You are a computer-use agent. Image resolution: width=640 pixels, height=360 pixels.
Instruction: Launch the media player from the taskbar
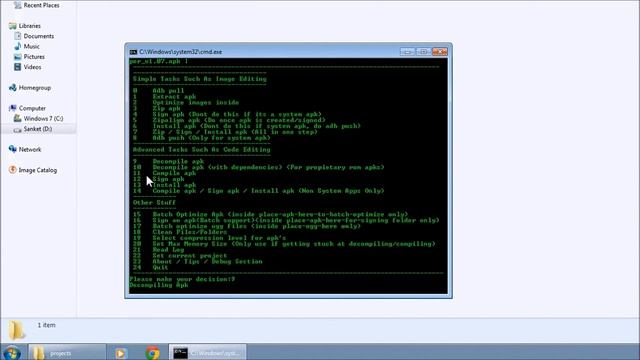(x=120, y=353)
